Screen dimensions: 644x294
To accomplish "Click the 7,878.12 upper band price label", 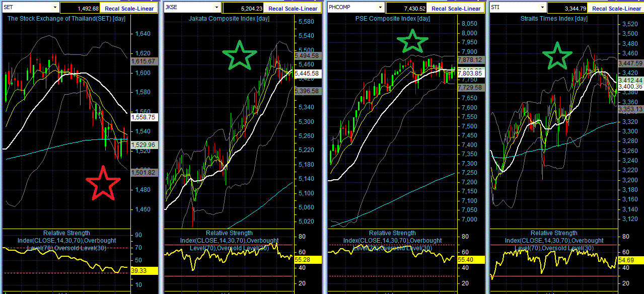I will [471, 59].
